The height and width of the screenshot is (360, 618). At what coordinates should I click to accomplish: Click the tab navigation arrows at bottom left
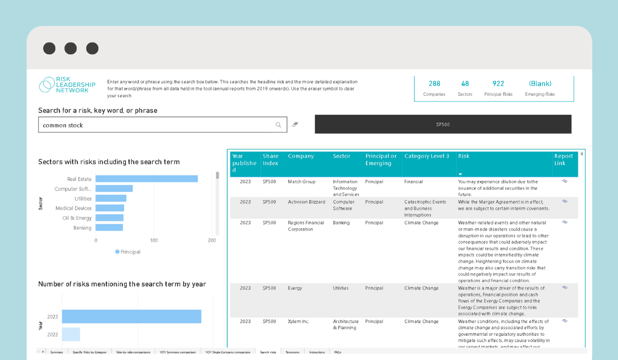[41, 352]
